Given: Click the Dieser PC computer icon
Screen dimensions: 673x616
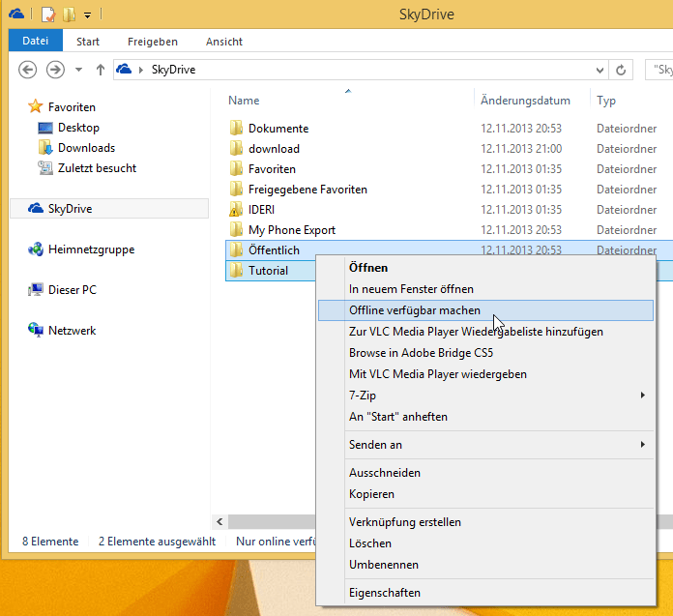Looking at the screenshot, I should click(35, 290).
